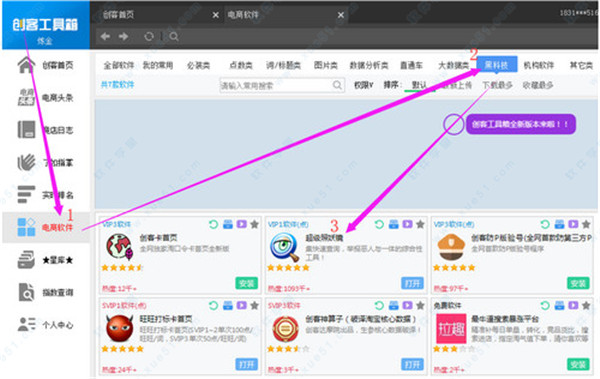Click the 超级照妖镜 eye magnifier app icon

click(x=284, y=247)
